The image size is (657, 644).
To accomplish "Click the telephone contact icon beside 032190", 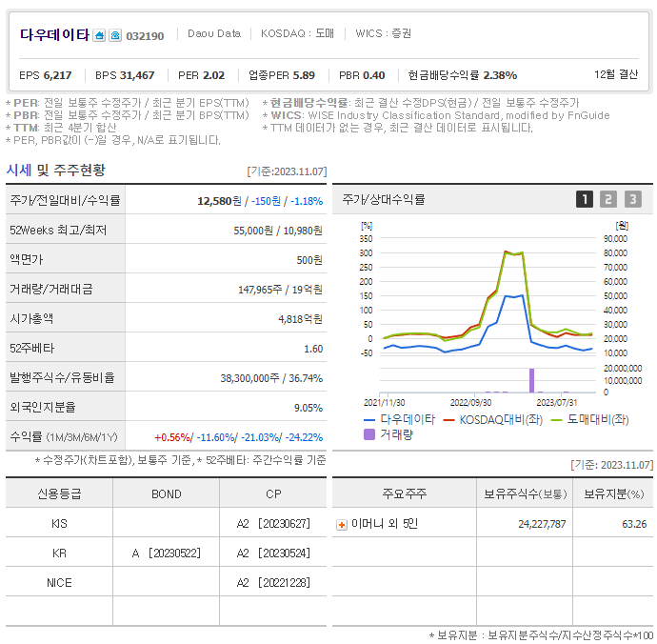I will click(115, 35).
